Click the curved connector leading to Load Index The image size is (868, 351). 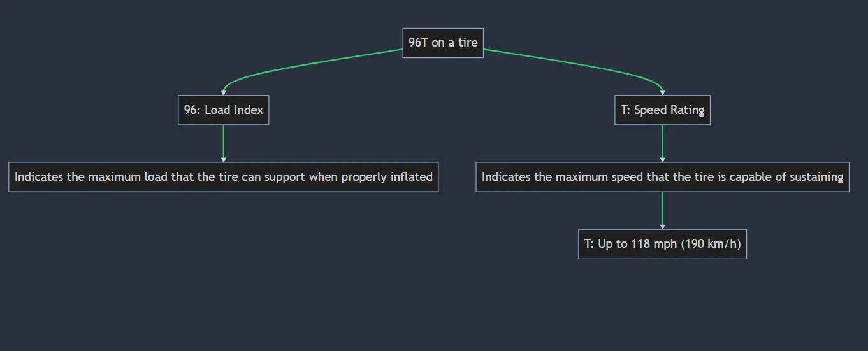[x=306, y=65]
